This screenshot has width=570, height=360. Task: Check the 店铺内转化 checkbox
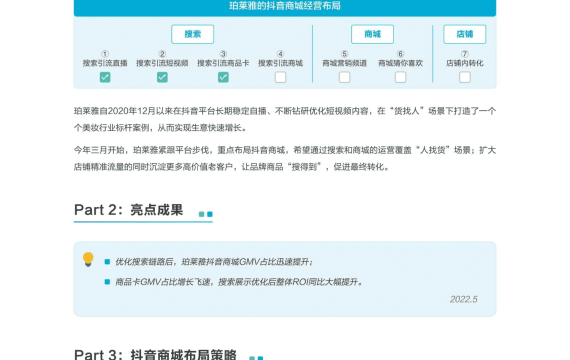[x=465, y=77]
